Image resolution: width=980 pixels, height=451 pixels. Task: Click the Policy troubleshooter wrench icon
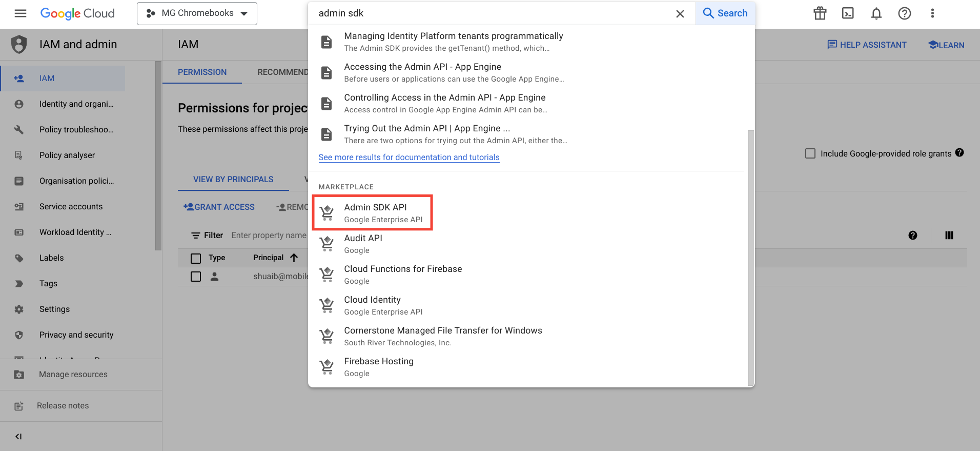tap(19, 130)
